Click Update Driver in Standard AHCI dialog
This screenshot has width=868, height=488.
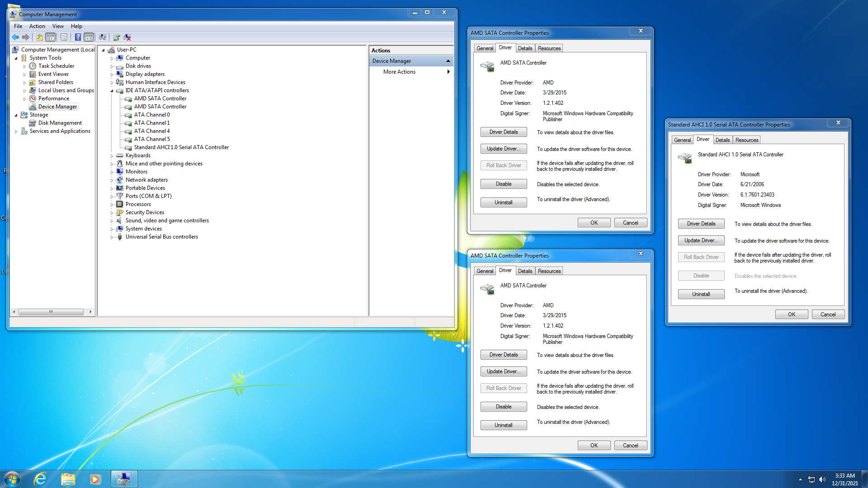click(701, 240)
